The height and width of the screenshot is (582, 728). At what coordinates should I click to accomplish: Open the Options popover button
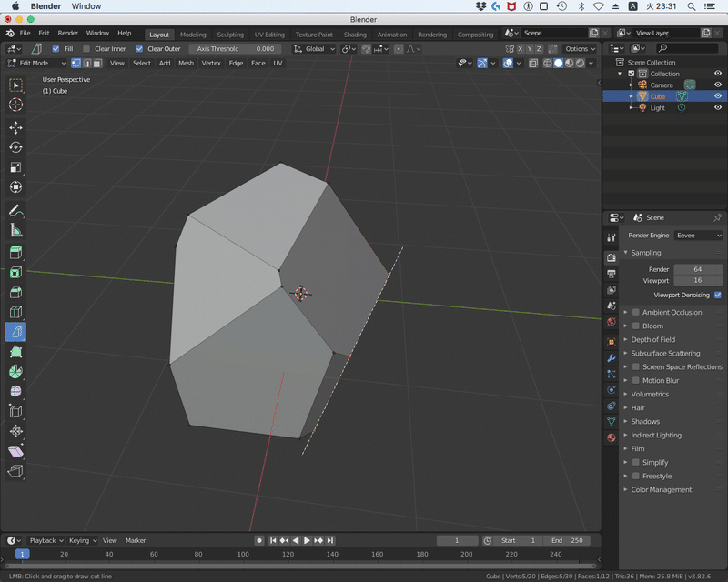point(579,49)
